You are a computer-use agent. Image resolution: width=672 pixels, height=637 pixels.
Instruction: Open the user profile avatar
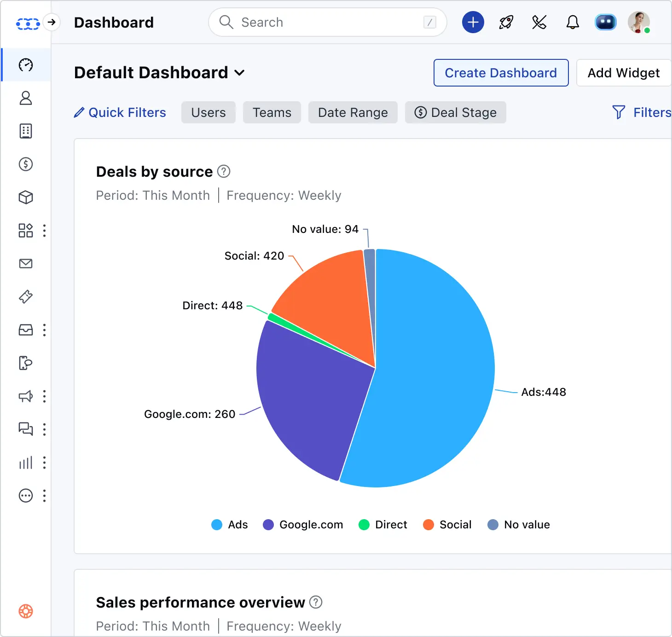click(639, 22)
